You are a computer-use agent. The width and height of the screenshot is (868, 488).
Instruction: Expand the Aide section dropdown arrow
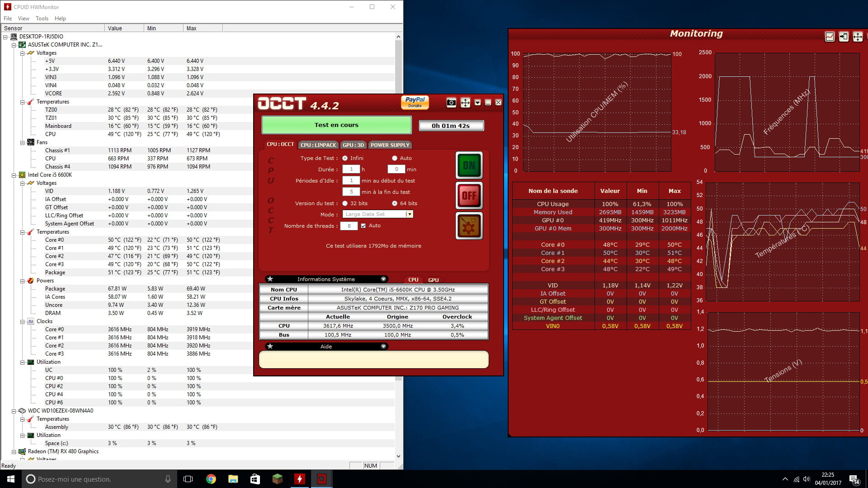(x=383, y=347)
